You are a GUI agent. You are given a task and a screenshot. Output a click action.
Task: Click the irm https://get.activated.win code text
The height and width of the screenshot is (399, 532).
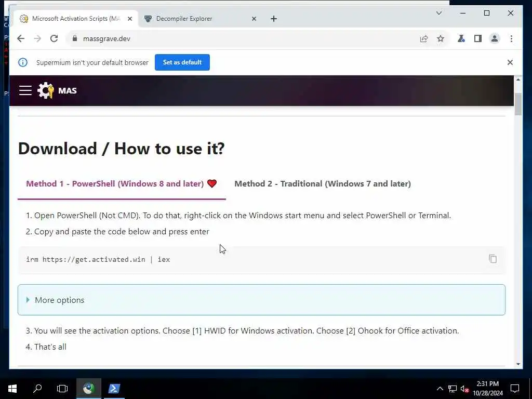[98, 260]
